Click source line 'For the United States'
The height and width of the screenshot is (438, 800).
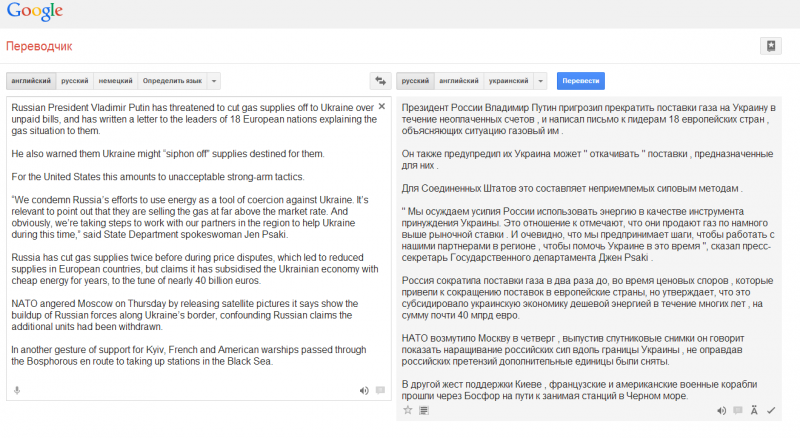158,177
